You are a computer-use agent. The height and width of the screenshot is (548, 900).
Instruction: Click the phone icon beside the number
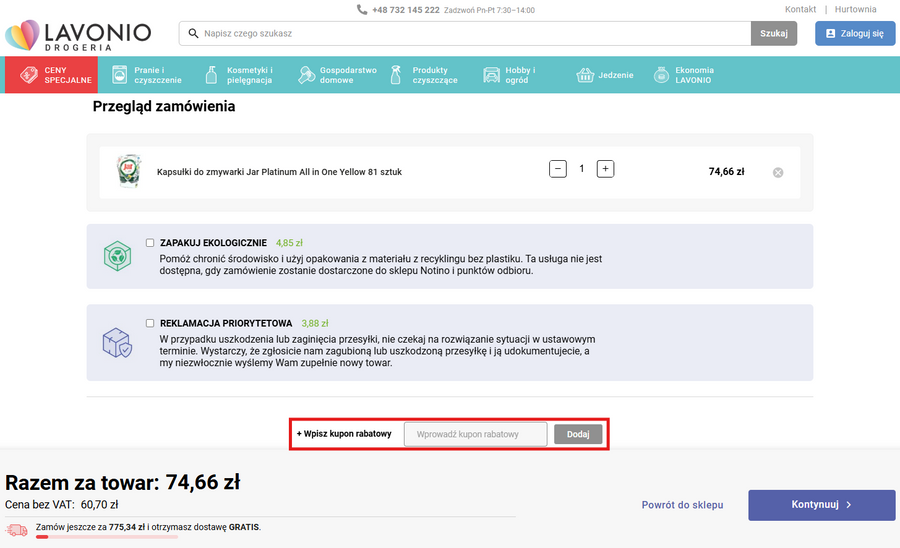(x=362, y=10)
